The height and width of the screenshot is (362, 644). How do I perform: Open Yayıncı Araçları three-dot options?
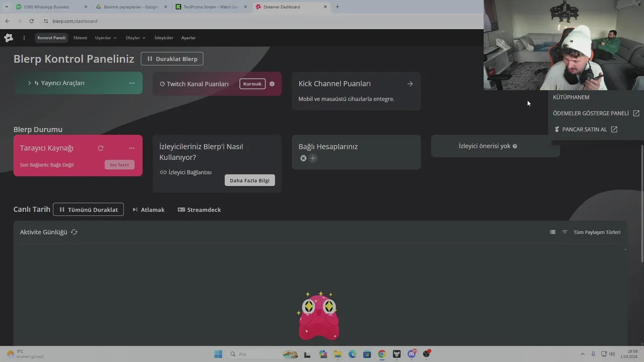click(132, 83)
